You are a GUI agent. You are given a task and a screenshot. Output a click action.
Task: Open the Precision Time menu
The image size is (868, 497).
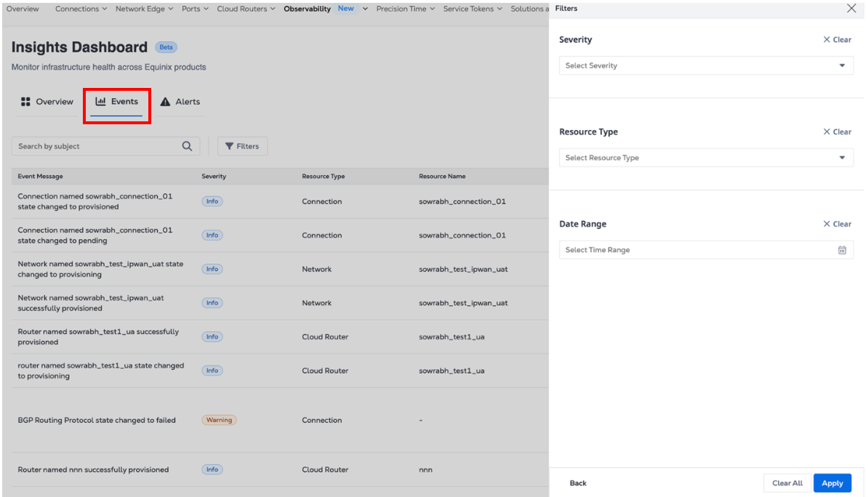click(x=405, y=9)
